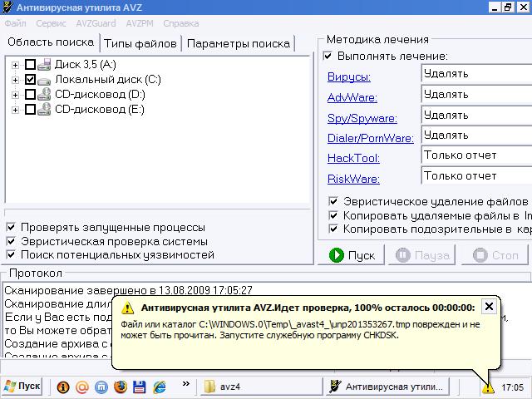Open the AVZPM menu
Screen dimensions: 532x399
pyautogui.click(x=140, y=23)
